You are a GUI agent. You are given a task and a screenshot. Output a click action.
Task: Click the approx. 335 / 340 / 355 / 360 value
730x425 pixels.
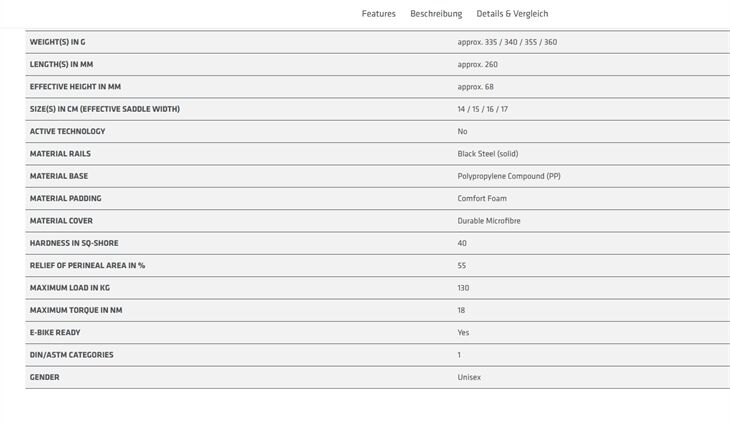point(507,42)
